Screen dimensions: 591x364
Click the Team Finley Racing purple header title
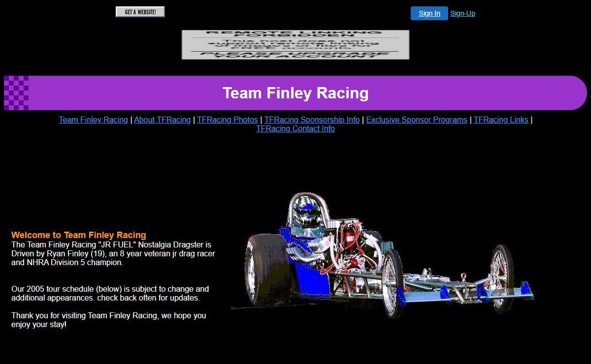point(295,93)
